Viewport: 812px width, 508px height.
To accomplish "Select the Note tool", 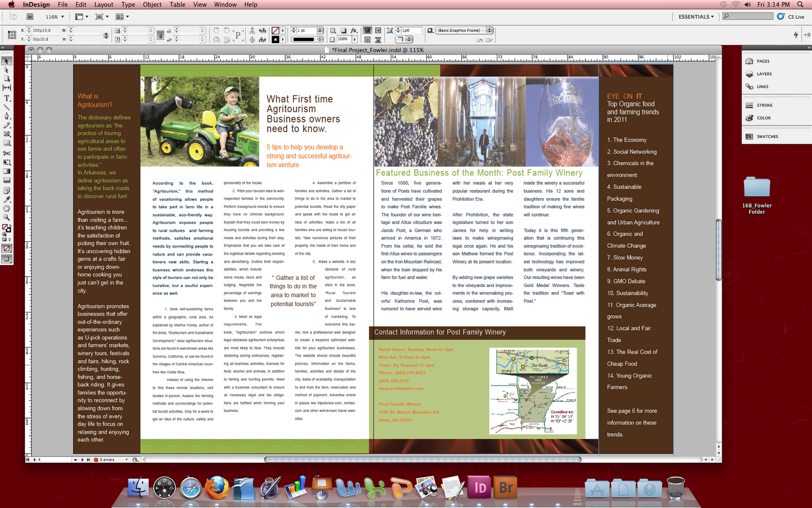I will (7, 190).
